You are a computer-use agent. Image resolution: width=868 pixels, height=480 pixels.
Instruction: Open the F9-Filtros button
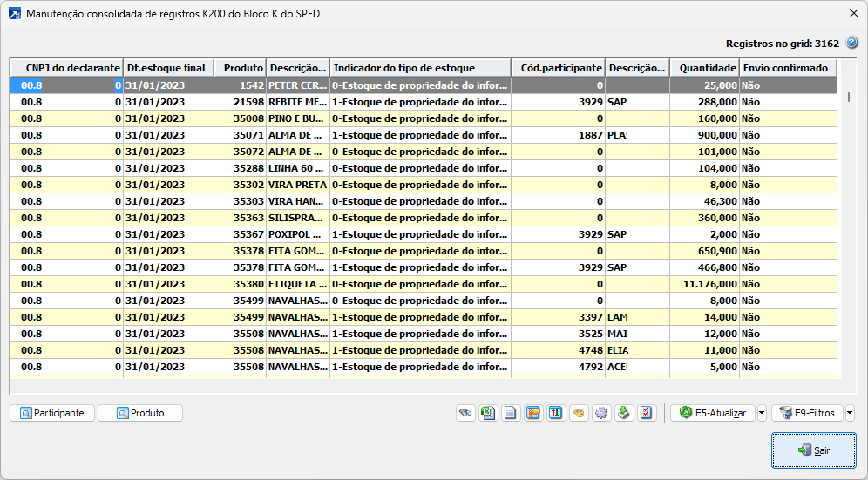pos(807,413)
